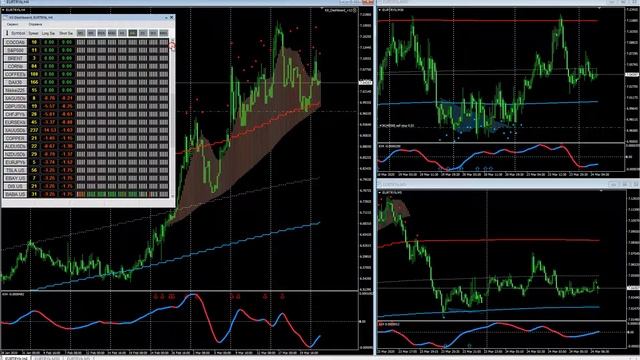Viewport: 640px width, 360px height.
Task: Sort dashboard by the Symbol header
Action: 18,33
